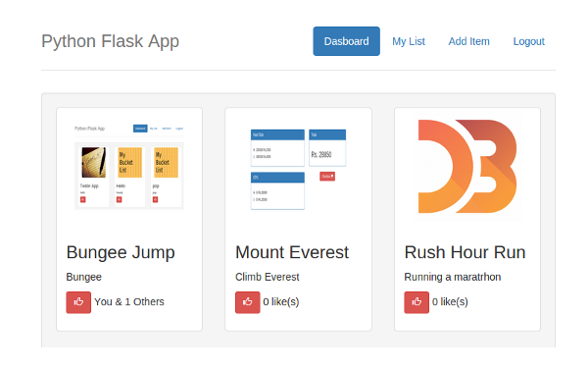Click the 'Bungee' description text

(84, 277)
